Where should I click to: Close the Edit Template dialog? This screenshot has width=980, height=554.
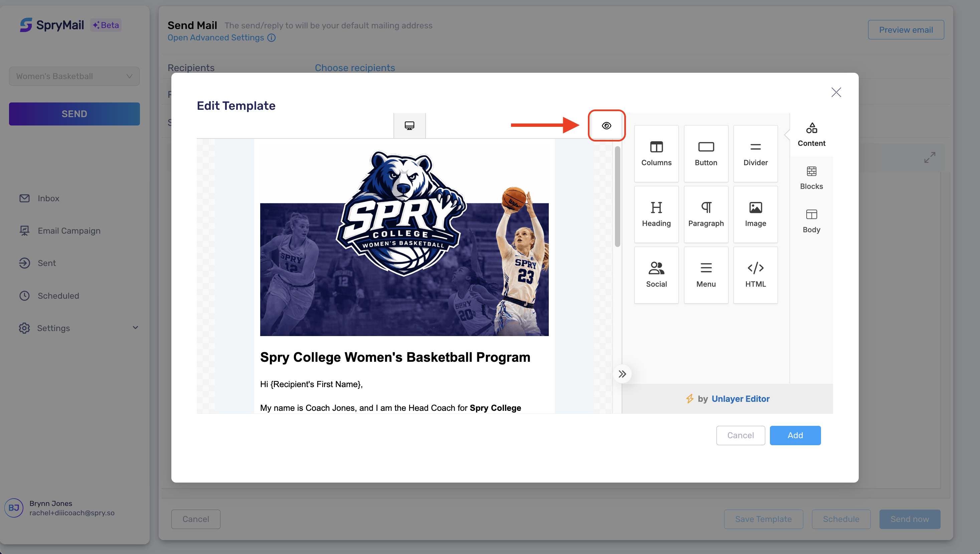pyautogui.click(x=836, y=92)
